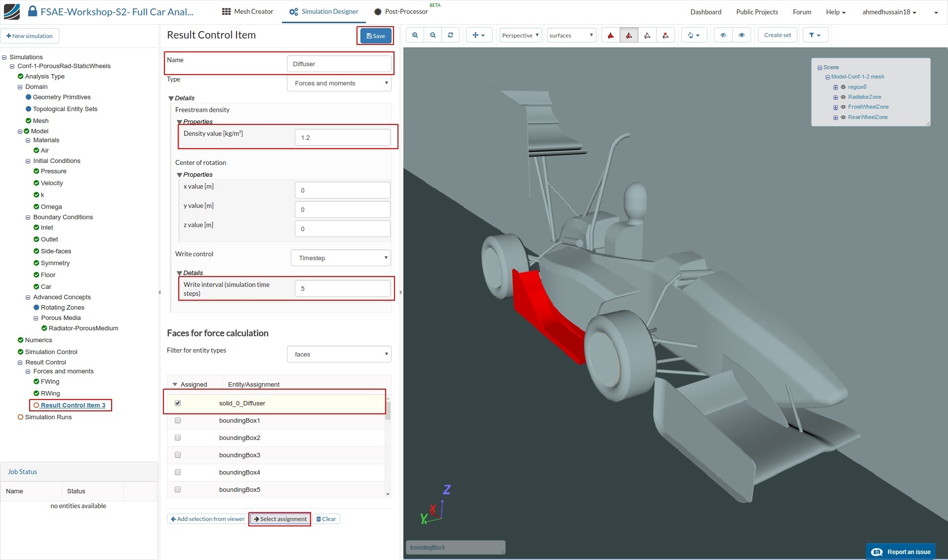Reset the viewer with refresh icon
Image resolution: width=948 pixels, height=560 pixels.
pyautogui.click(x=450, y=35)
